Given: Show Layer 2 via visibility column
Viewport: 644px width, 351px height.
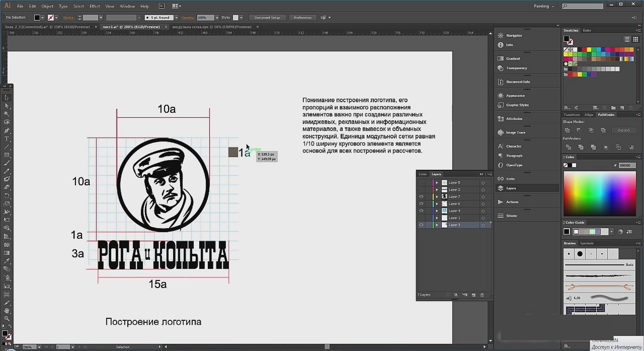Looking at the screenshot, I should tap(421, 189).
